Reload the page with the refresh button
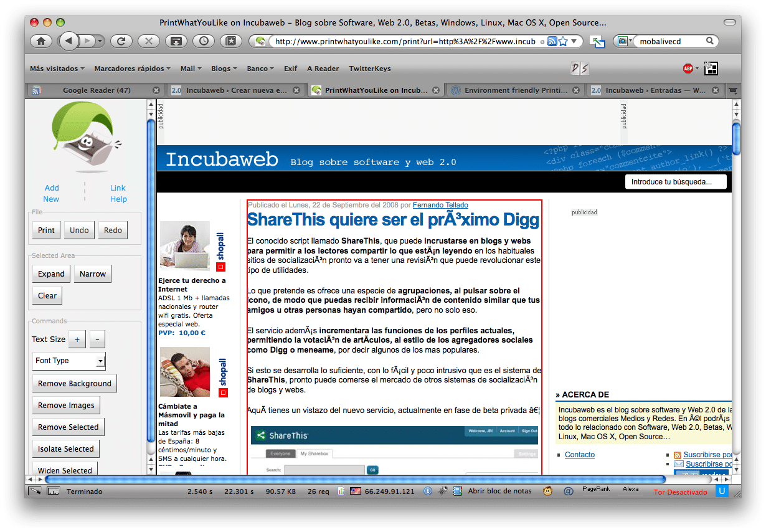The height and width of the screenshot is (532, 766). 121,41
